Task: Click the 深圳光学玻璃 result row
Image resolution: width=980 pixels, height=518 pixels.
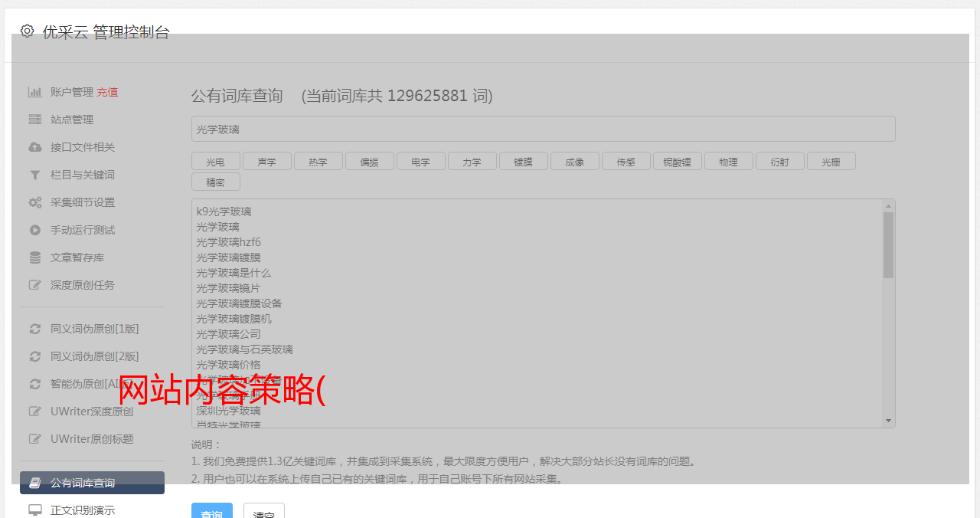Action: point(228,411)
